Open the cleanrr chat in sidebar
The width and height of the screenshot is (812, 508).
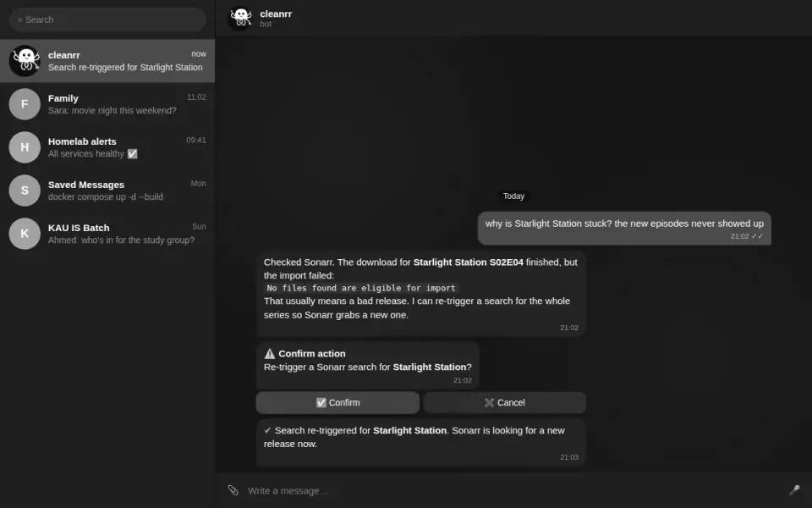pyautogui.click(x=107, y=61)
